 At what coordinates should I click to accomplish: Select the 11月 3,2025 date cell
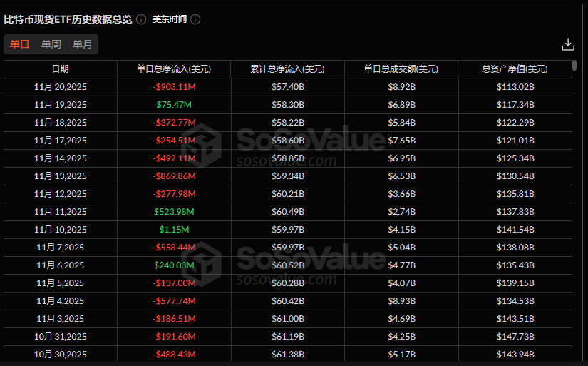pos(61,319)
